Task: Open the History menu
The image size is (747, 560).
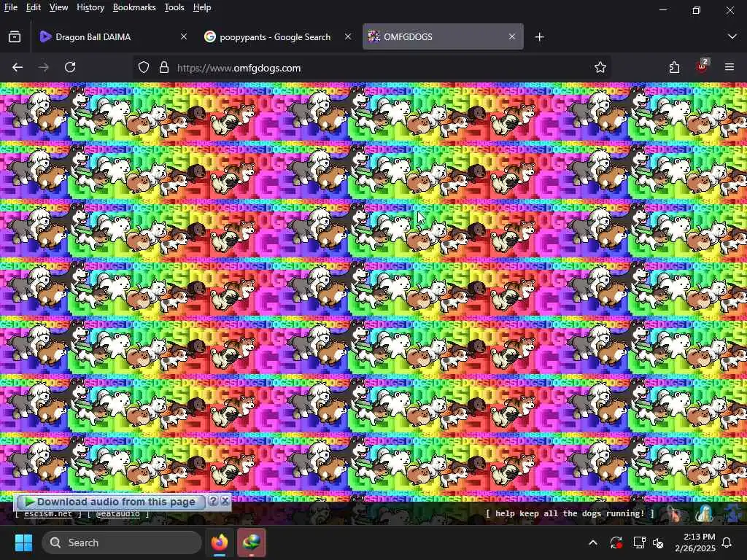Action: pyautogui.click(x=90, y=7)
